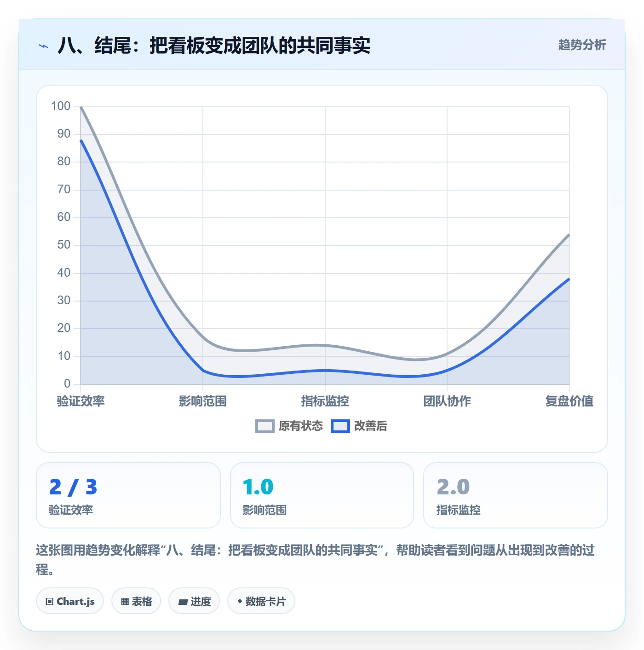Click the 团队协作 x-axis label
The height and width of the screenshot is (650, 644).
[x=447, y=401]
